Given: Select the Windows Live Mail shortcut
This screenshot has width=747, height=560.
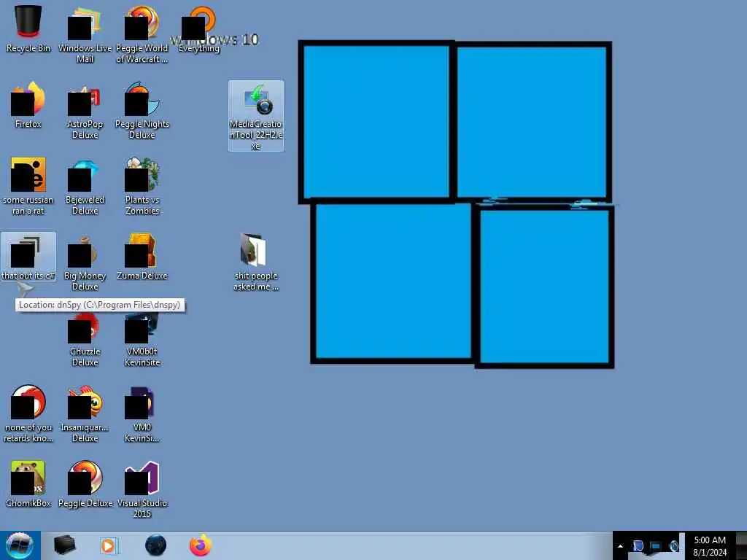Looking at the screenshot, I should tap(85, 34).
